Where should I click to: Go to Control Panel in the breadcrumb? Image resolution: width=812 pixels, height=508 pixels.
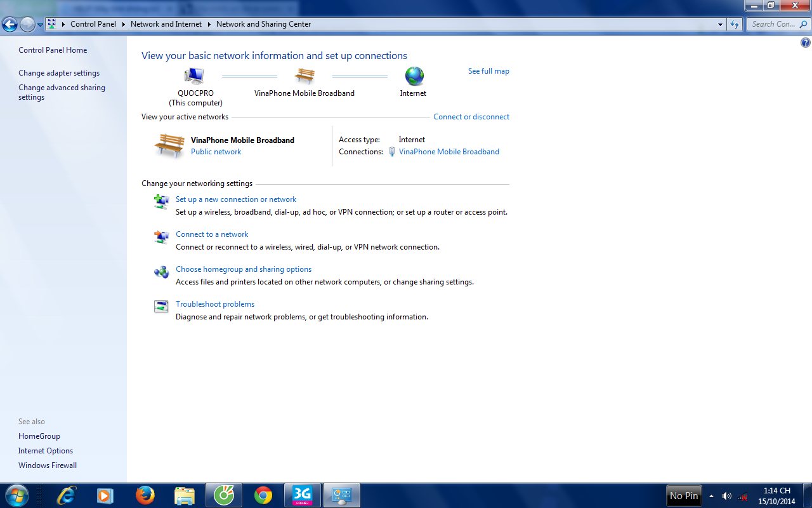(93, 24)
